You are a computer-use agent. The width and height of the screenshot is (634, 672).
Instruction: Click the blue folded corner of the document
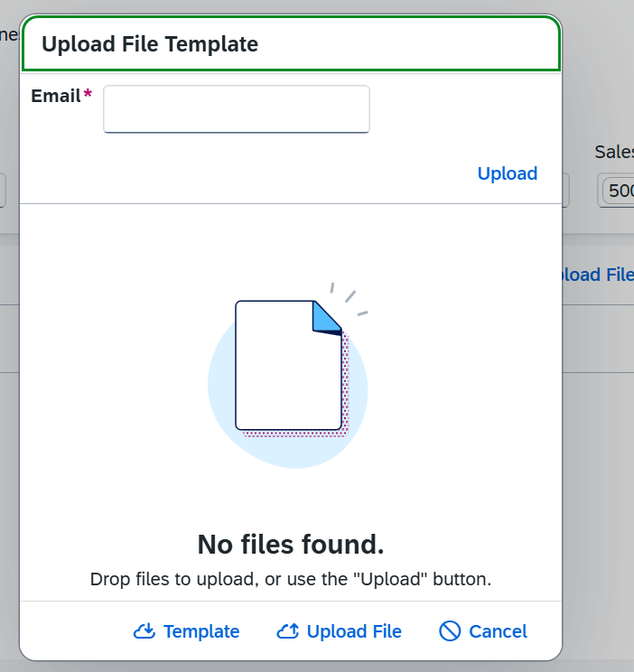327,317
